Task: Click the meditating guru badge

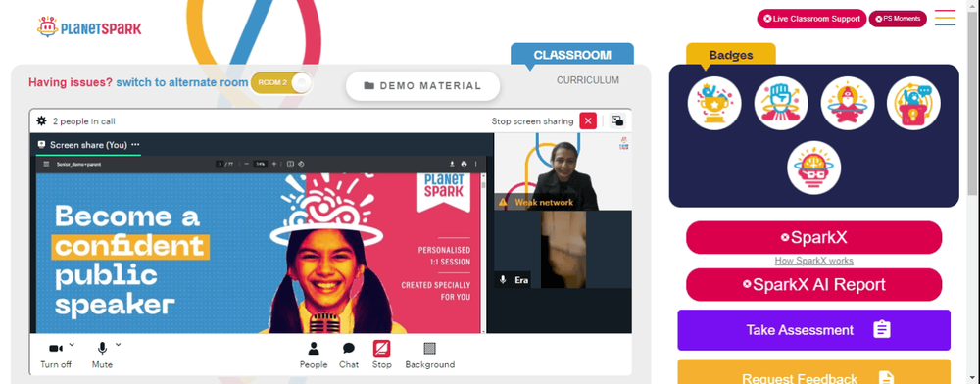Action: (x=847, y=103)
